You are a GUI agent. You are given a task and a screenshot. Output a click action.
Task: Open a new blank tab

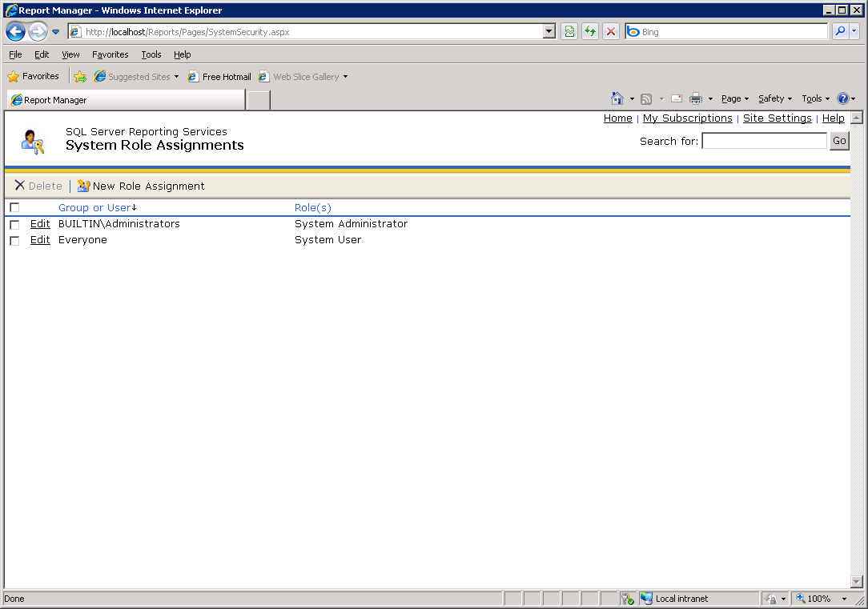[258, 100]
